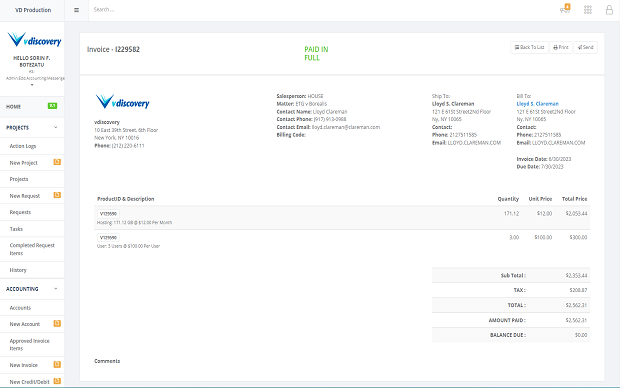620x388 pixels.
Task: Toggle the hamburger sidebar menu icon
Action: tap(76, 10)
